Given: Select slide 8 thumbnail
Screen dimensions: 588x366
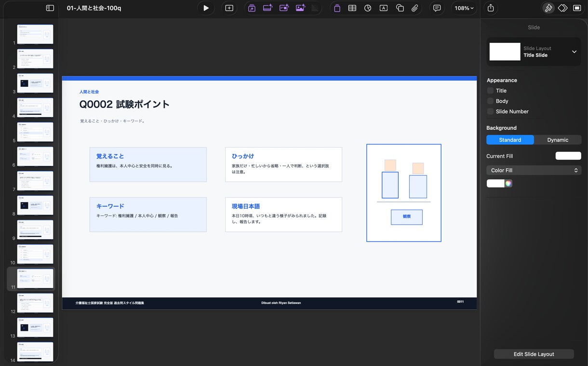Looking at the screenshot, I should click(x=35, y=205).
